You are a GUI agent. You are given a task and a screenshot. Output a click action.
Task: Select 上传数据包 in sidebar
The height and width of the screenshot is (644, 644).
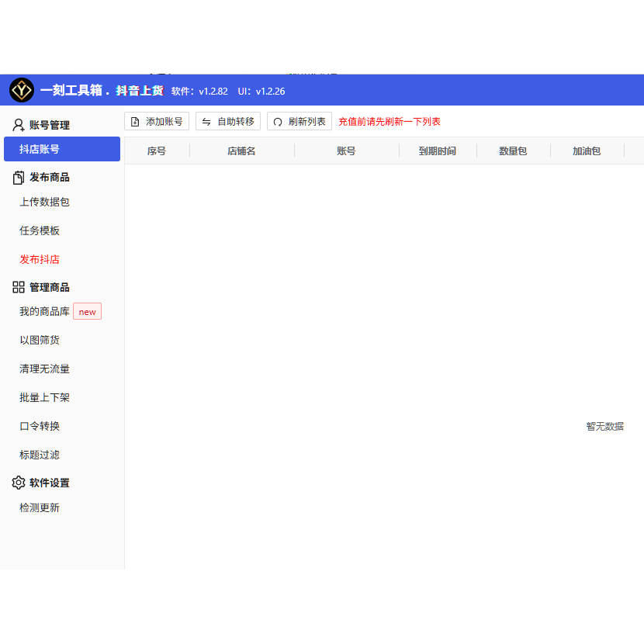point(44,202)
